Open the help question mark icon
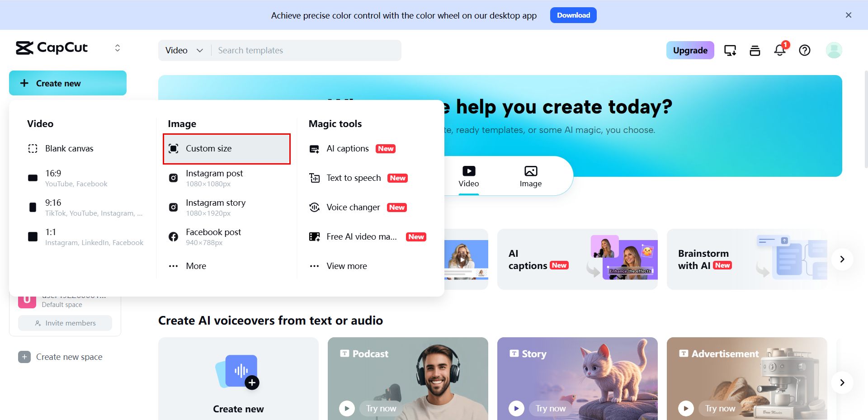The height and width of the screenshot is (420, 868). pyautogui.click(x=805, y=50)
